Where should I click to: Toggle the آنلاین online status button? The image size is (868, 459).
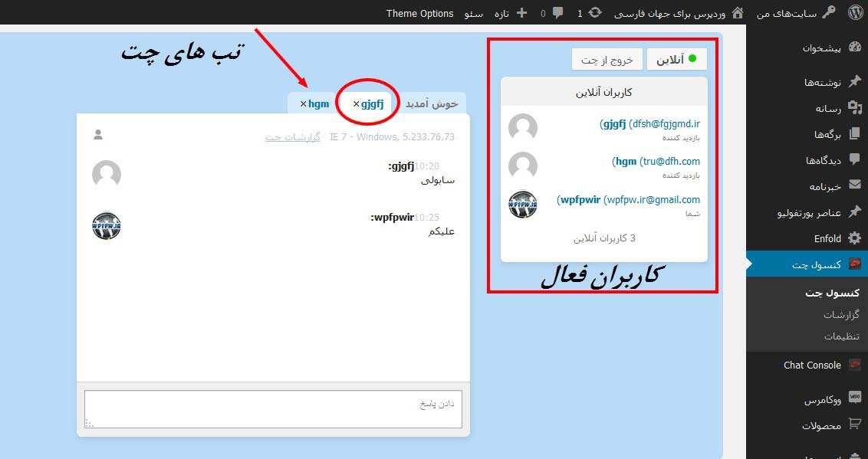point(676,57)
